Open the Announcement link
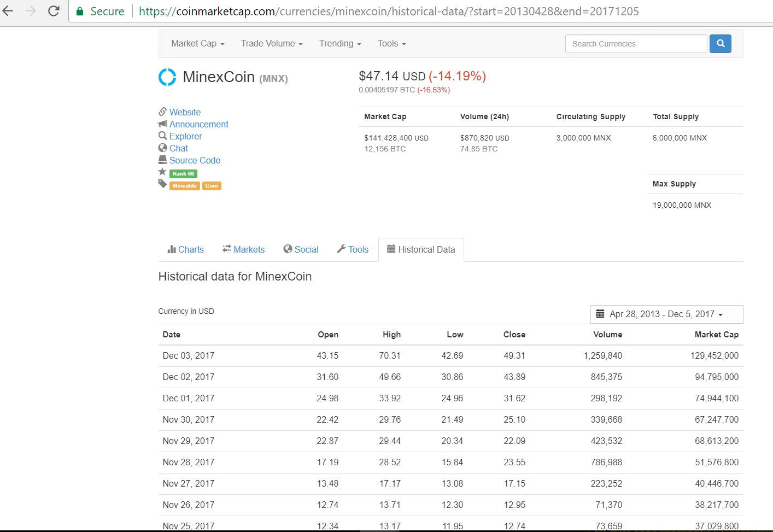773x532 pixels. point(199,124)
